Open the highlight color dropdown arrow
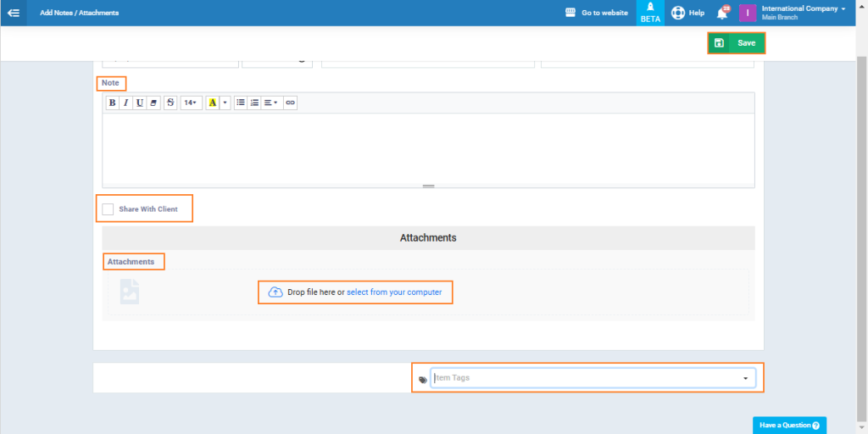868x434 pixels. pyautogui.click(x=225, y=103)
